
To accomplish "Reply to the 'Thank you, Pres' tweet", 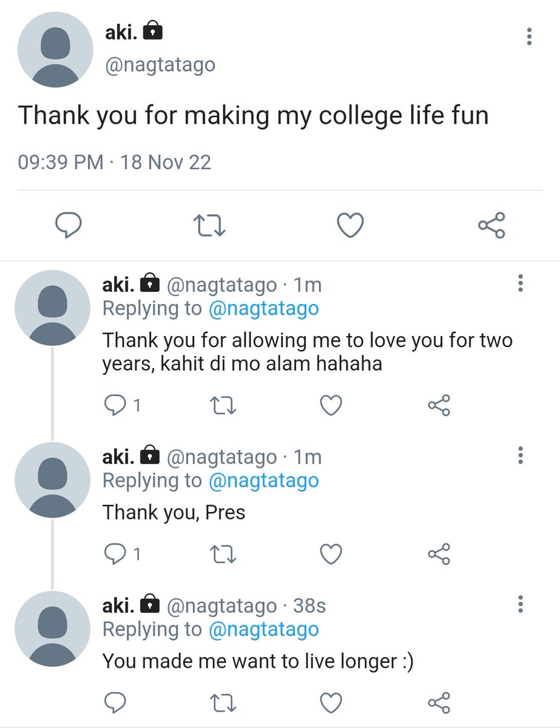I will 115,554.
